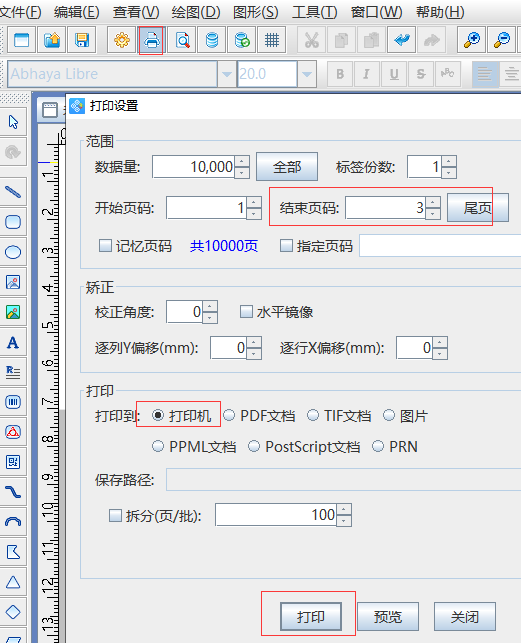Select 打印机 radio option
The width and height of the screenshot is (521, 643).
[158, 415]
